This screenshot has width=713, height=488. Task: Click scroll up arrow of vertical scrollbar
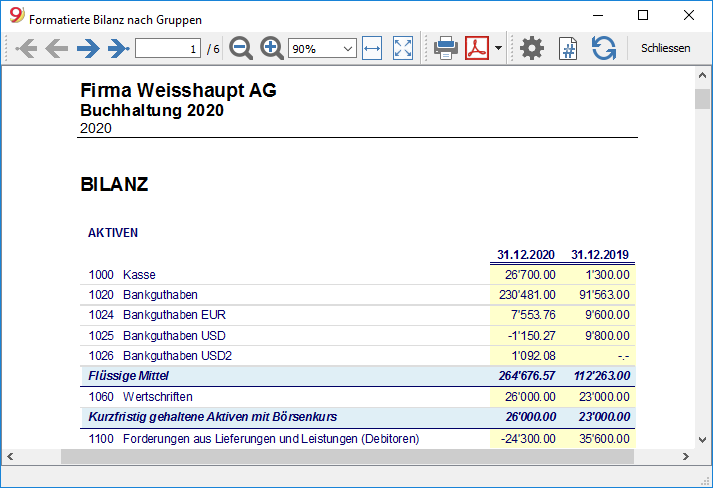click(x=703, y=75)
